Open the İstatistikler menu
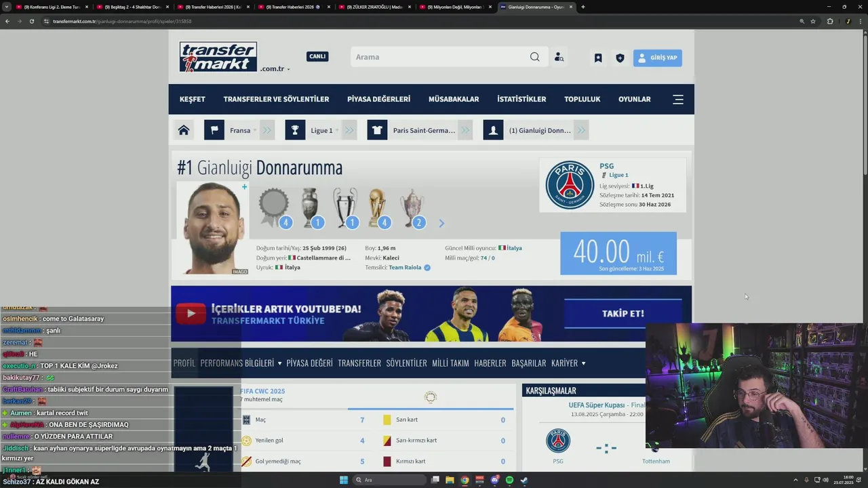 pos(521,99)
